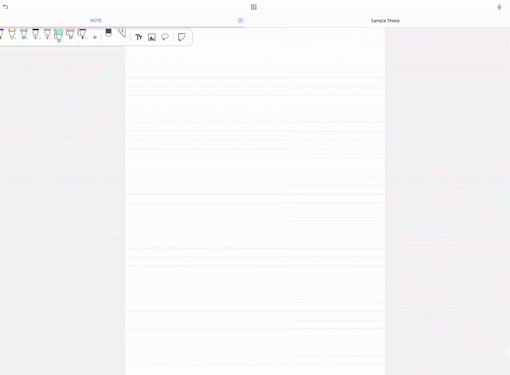The height and width of the screenshot is (375, 510).
Task: Select the ruler tool
Action: tap(122, 33)
